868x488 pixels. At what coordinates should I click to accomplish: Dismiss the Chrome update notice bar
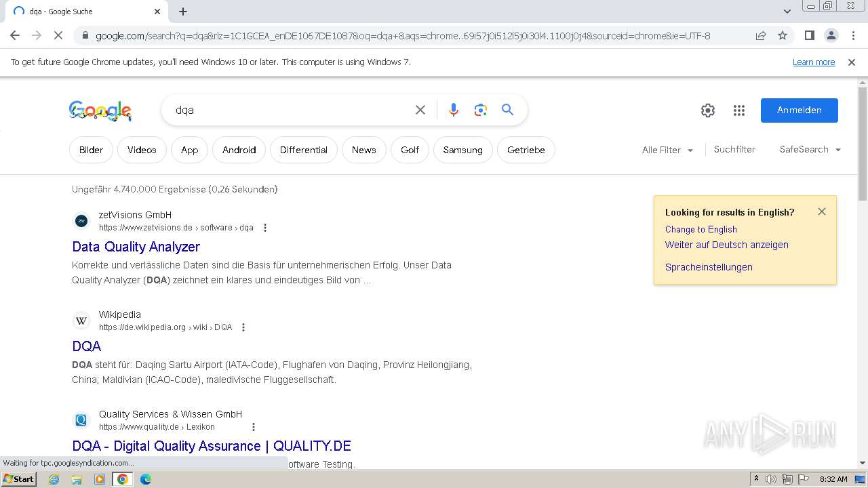tap(852, 62)
